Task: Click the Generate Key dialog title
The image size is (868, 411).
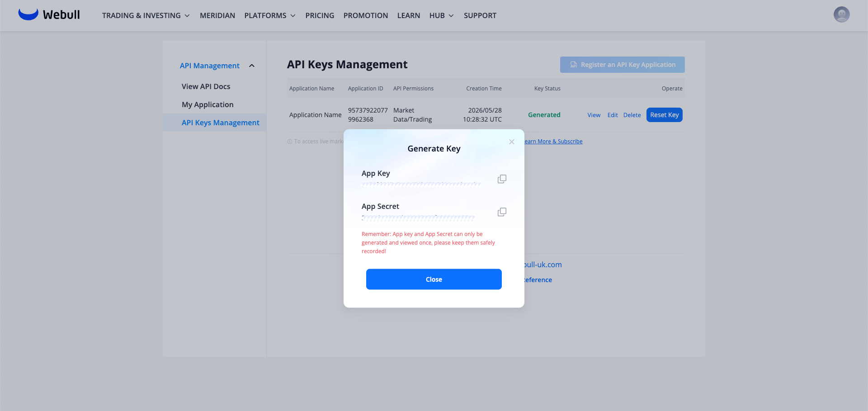Action: pos(434,149)
